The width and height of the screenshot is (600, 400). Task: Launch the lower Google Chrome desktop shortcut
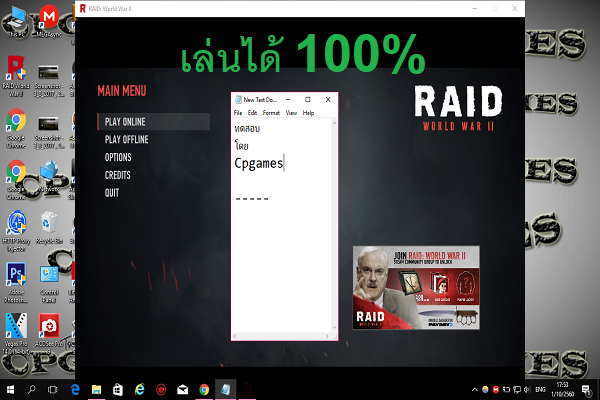click(16, 180)
